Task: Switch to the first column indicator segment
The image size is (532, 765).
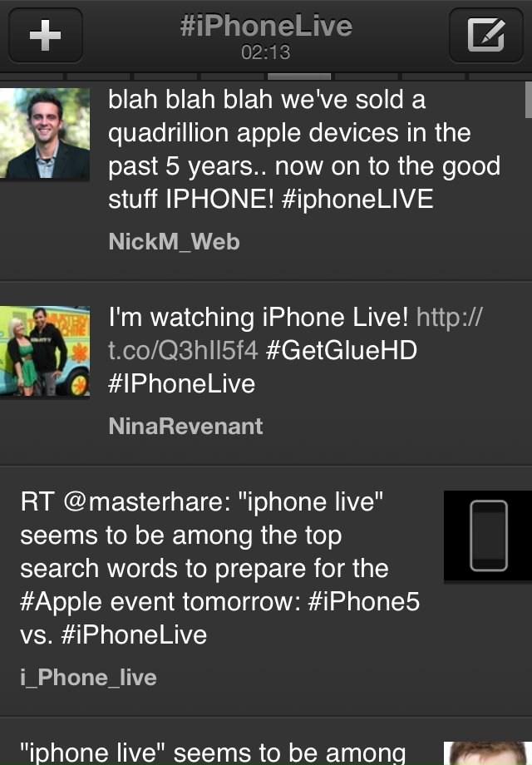Action: (x=32, y=76)
